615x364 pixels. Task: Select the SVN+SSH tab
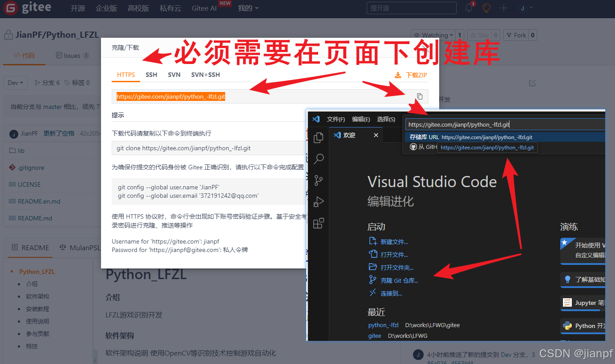click(x=206, y=75)
